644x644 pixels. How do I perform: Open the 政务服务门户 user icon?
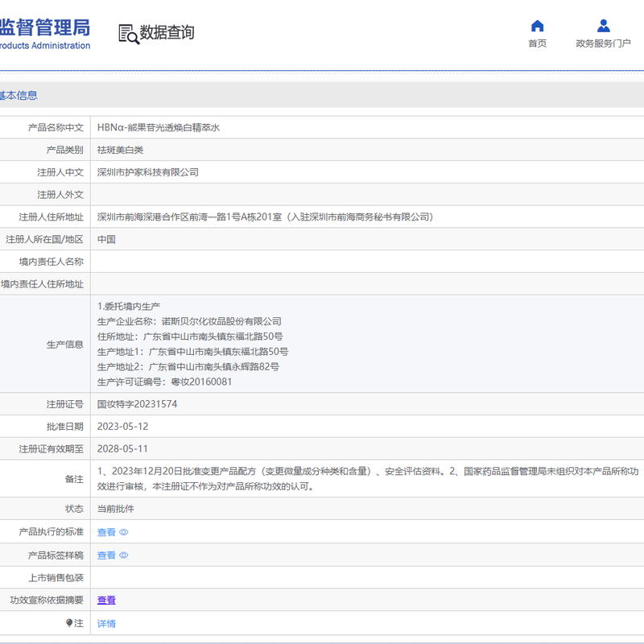[x=603, y=26]
